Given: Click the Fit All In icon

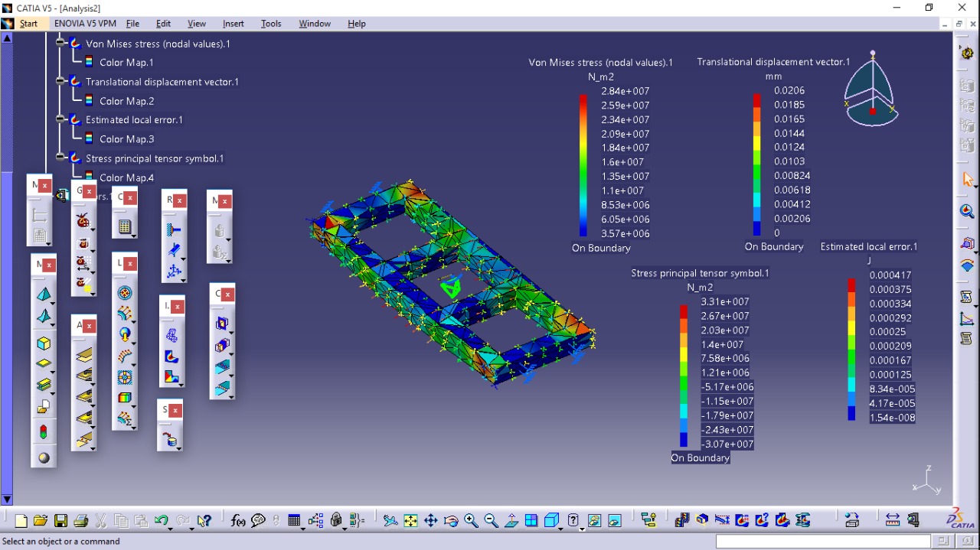Looking at the screenshot, I should tap(411, 521).
